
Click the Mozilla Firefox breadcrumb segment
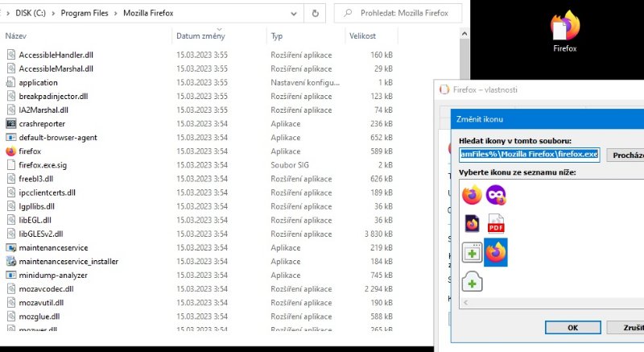pyautogui.click(x=148, y=13)
